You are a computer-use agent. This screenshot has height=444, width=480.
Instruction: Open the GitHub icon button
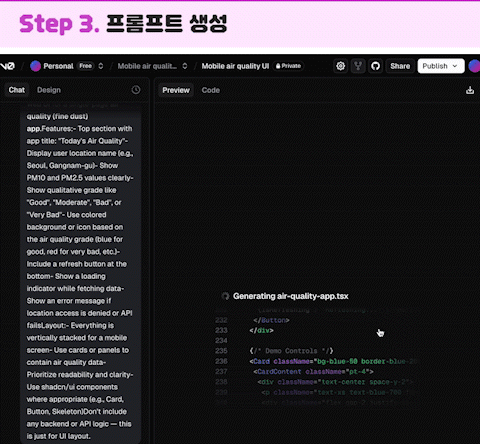point(376,66)
